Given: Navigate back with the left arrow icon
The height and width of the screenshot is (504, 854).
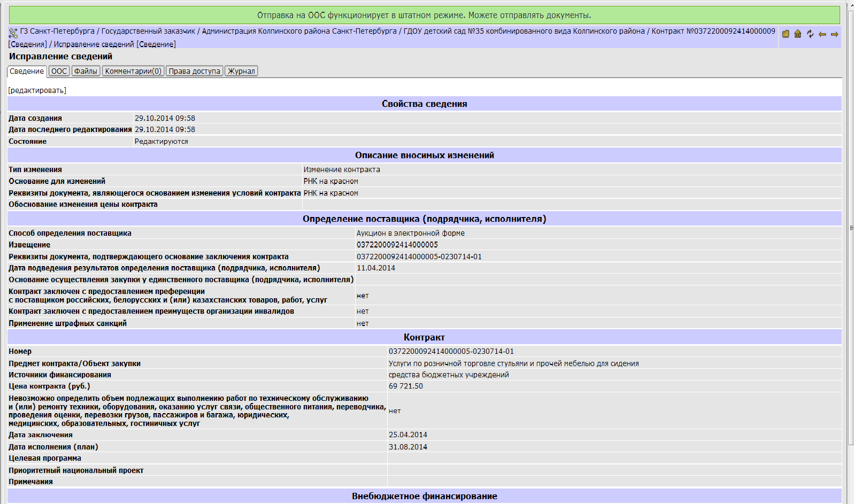Looking at the screenshot, I should pos(822,34).
